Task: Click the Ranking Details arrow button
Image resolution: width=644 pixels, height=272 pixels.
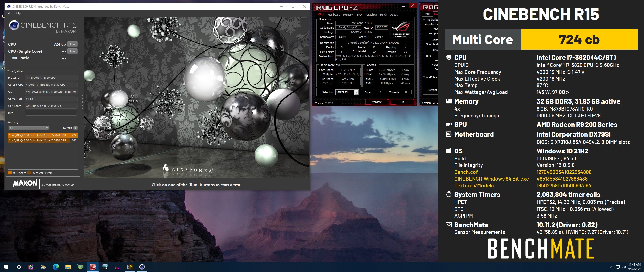Action: tap(76, 128)
